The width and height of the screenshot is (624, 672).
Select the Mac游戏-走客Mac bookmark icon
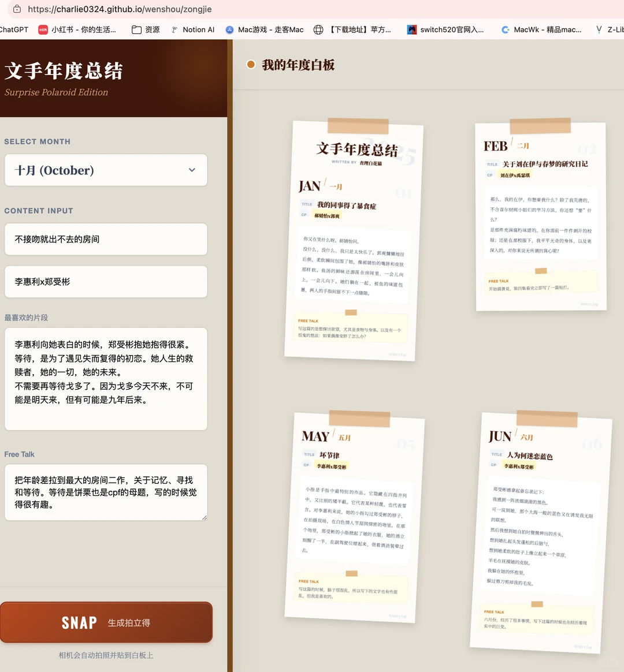pos(229,29)
